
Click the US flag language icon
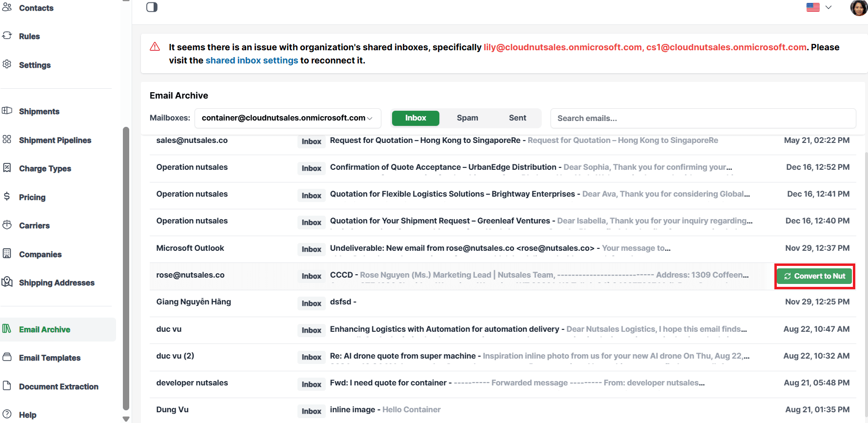click(x=813, y=7)
